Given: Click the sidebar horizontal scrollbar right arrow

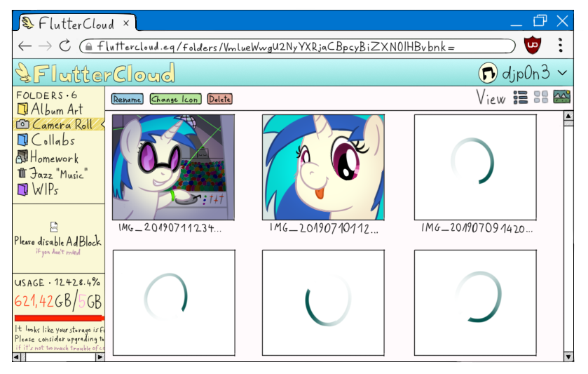Looking at the screenshot, I should click(x=100, y=357).
